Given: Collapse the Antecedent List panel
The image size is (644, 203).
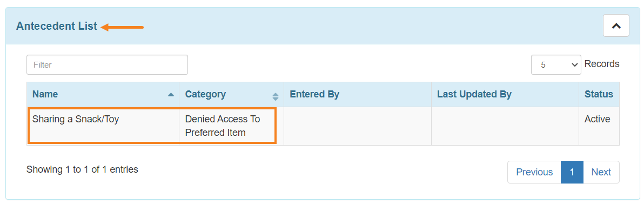Looking at the screenshot, I should [616, 25].
